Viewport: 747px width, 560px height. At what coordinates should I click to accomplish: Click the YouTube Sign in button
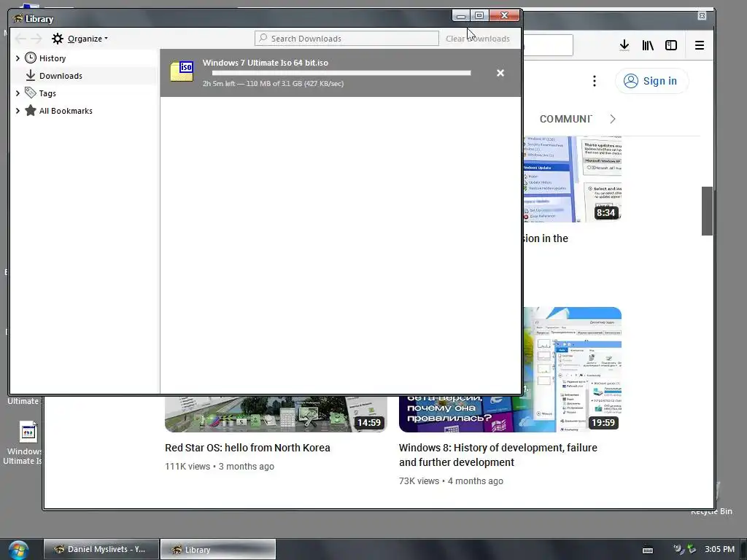click(x=651, y=81)
